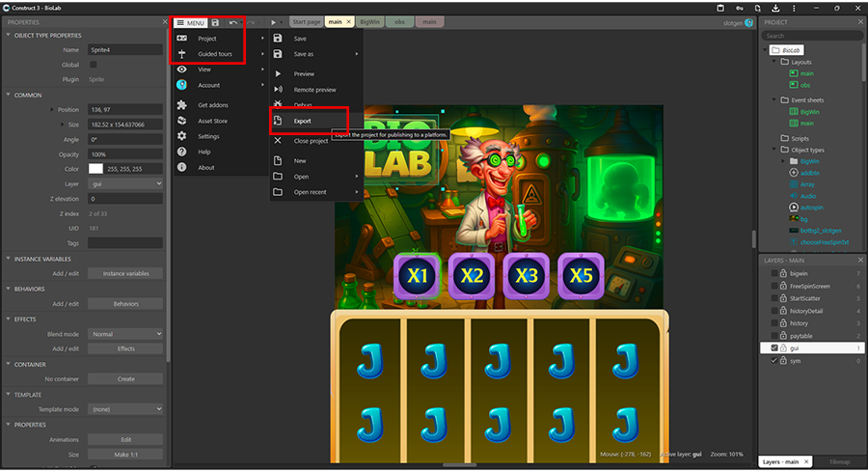Uncheck the sym layer visibility checkbox
868x472 pixels.
tap(773, 360)
